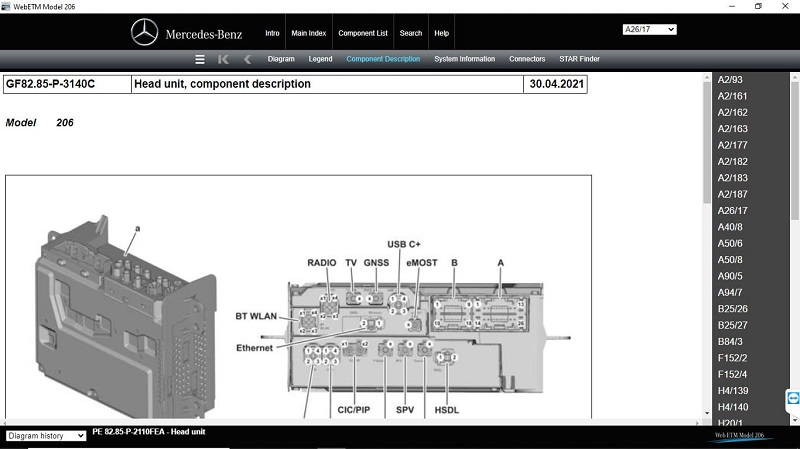800x449 pixels.
Task: Click the Head unit, component description title
Action: [222, 84]
